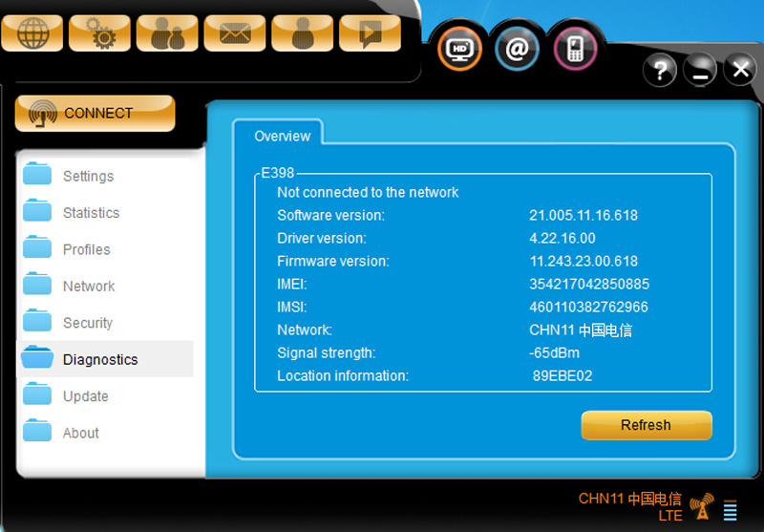Screen dimensions: 764x532
Task: Open the contacts group icon
Action: [167, 33]
